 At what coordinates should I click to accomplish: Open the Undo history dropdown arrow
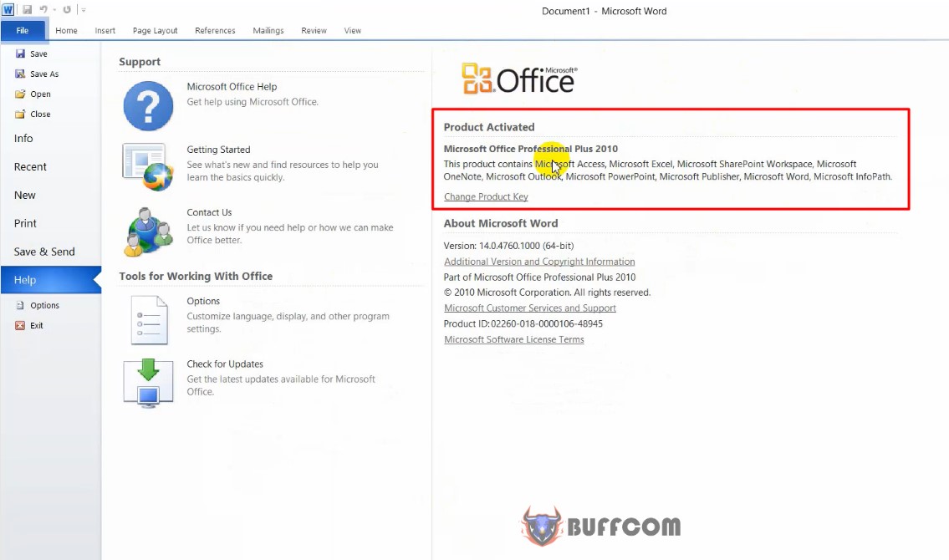click(x=54, y=10)
